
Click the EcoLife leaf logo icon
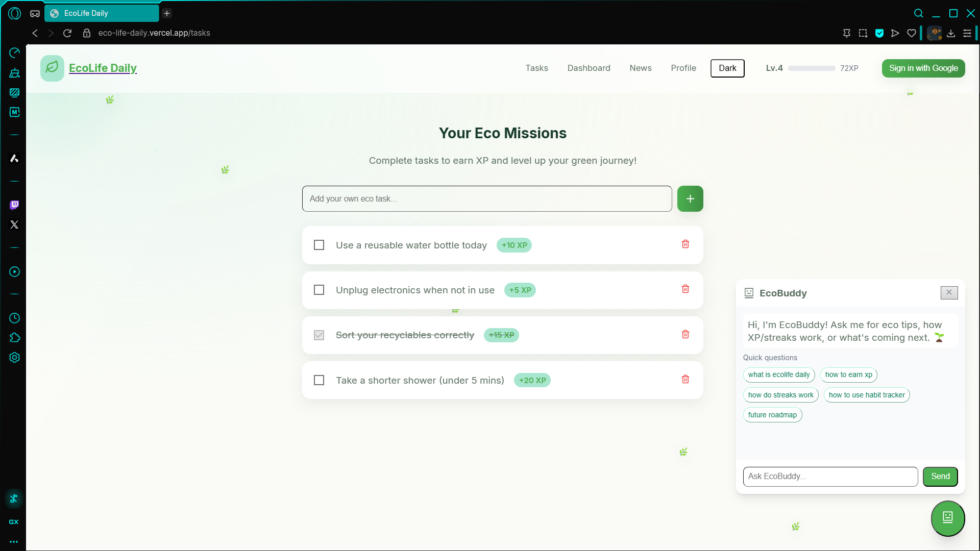[52, 68]
